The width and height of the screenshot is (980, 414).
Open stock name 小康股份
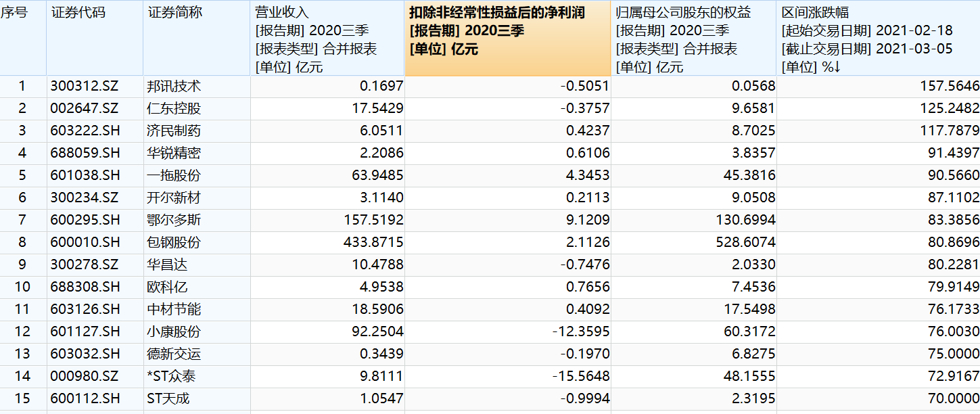(174, 332)
